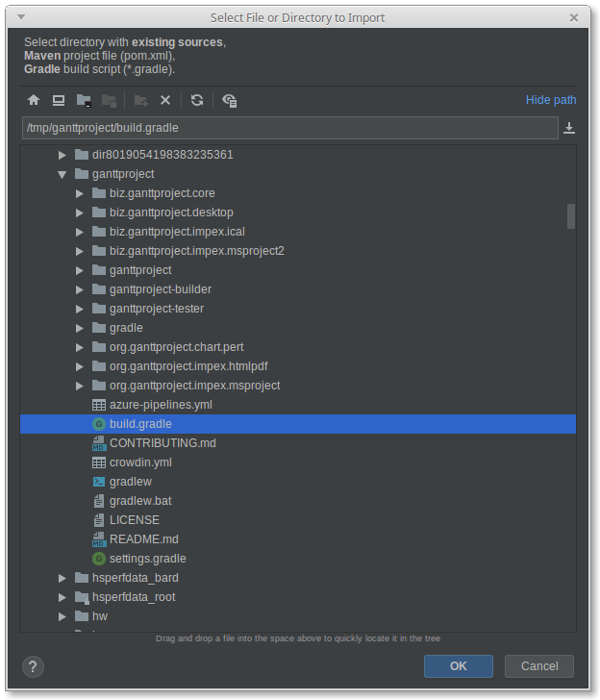This screenshot has width=600, height=700.
Task: Click the terminal icon beside gradlew
Action: (99, 482)
